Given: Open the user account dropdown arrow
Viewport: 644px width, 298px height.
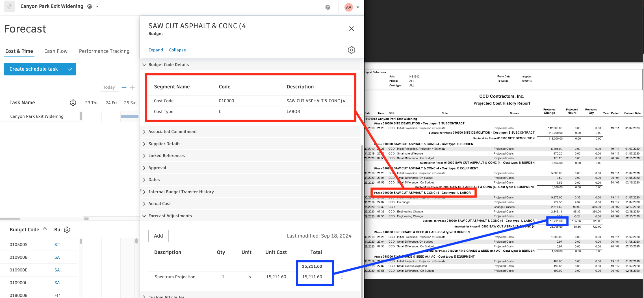Looking at the screenshot, I should point(358,7).
